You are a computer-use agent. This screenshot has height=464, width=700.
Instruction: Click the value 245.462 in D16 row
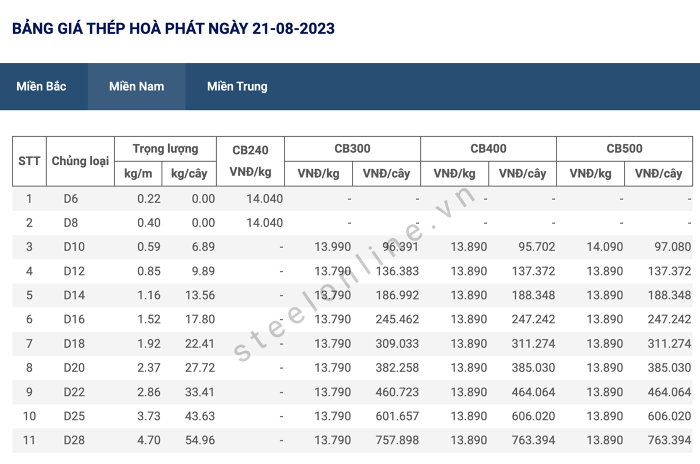pyautogui.click(x=397, y=319)
